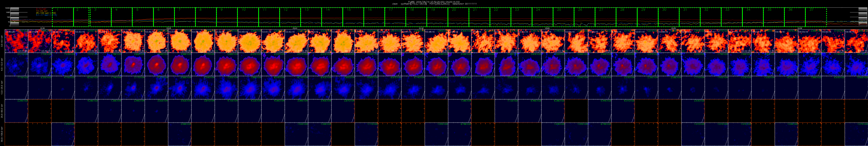The height and width of the screenshot is (146, 868).
Task: Click the '6.0-12.0 keV' row label
Action: (x=2, y=64)
